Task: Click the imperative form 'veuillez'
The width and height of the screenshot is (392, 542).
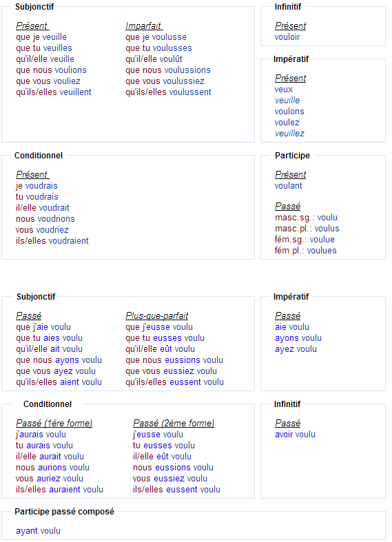Action: [x=289, y=134]
